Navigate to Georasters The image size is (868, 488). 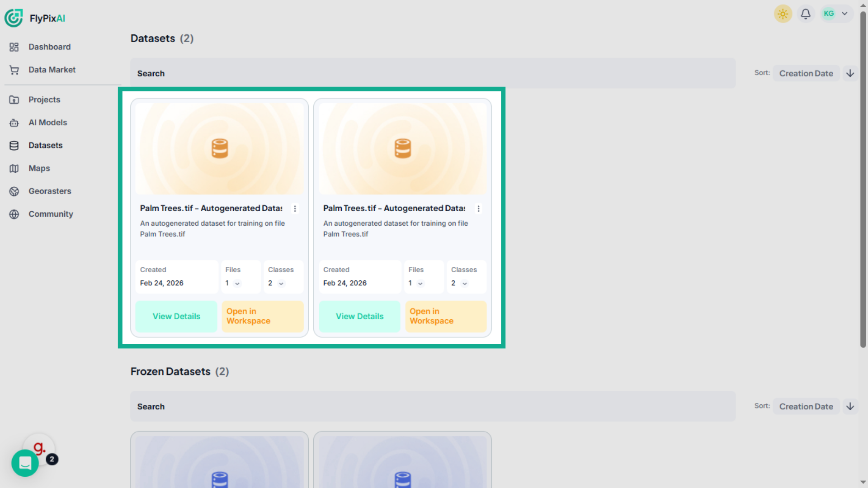point(50,191)
